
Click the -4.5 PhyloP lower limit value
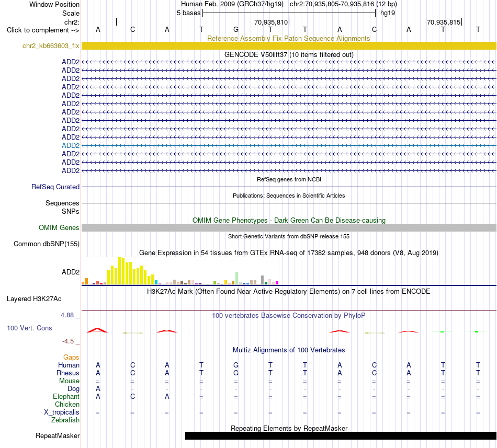[x=68, y=341]
